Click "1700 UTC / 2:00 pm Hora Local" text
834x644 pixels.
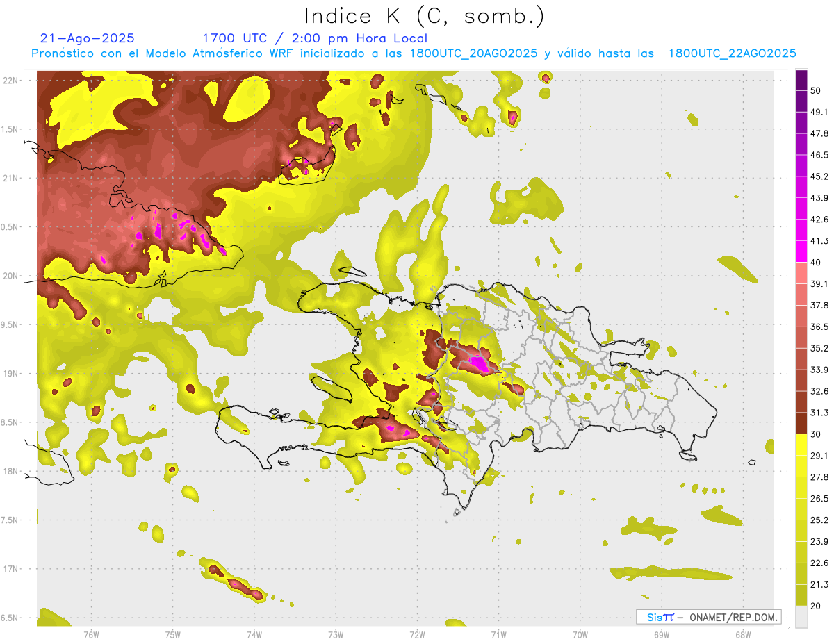tap(315, 38)
